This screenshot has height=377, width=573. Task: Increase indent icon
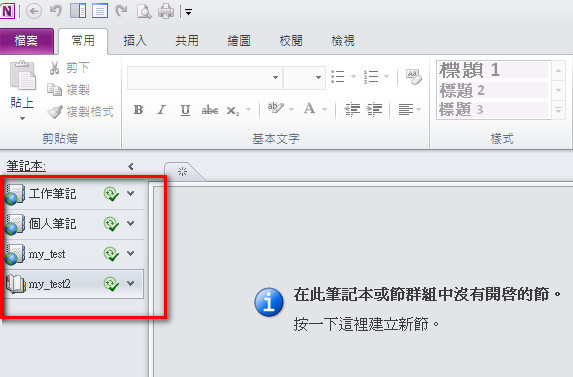pos(375,109)
